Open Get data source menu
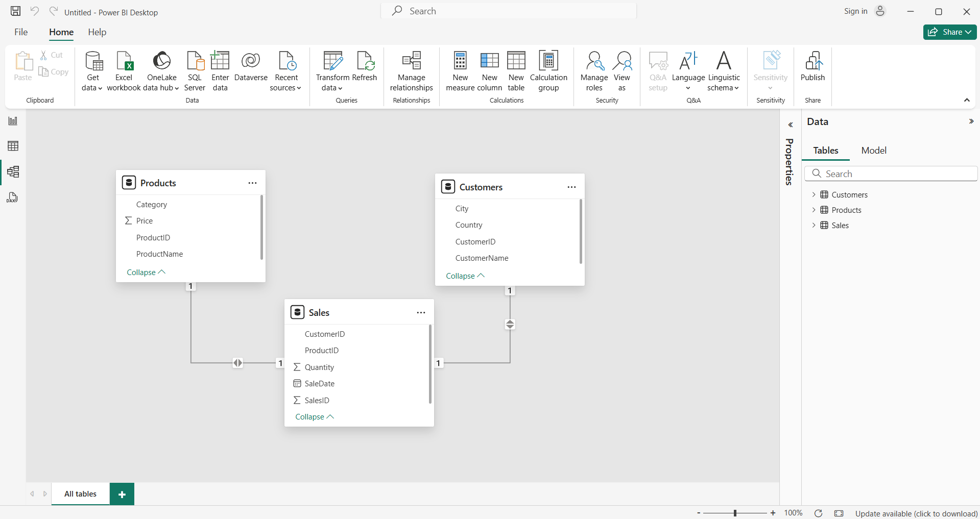 (93, 71)
